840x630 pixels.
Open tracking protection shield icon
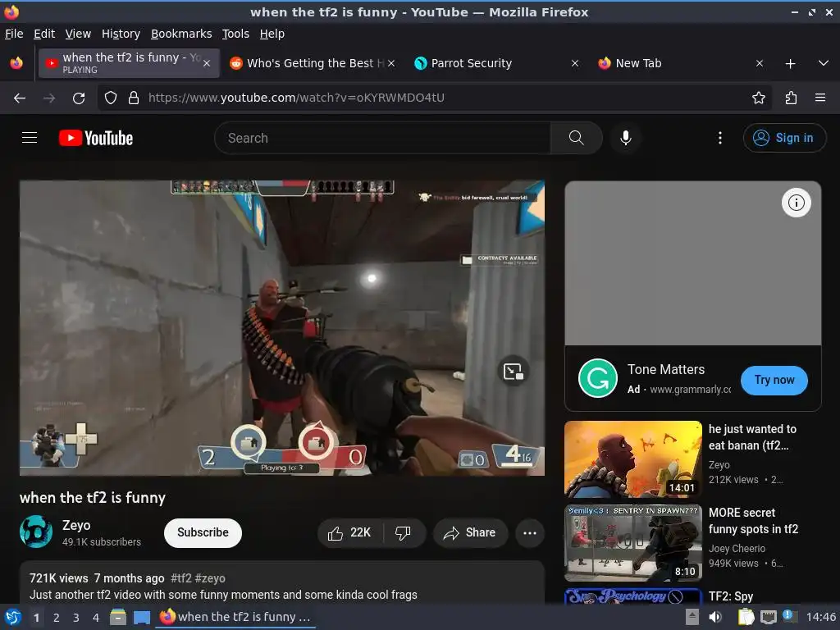tap(111, 98)
